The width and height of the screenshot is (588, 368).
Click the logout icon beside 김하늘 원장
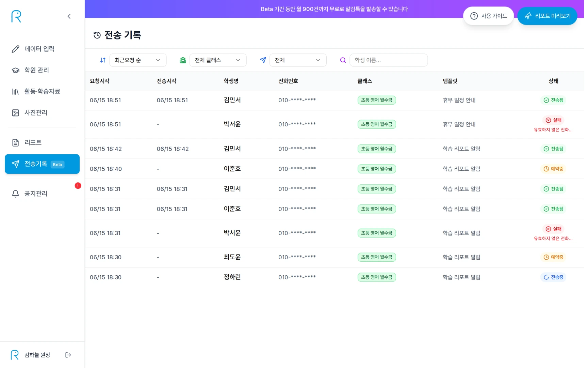point(68,355)
